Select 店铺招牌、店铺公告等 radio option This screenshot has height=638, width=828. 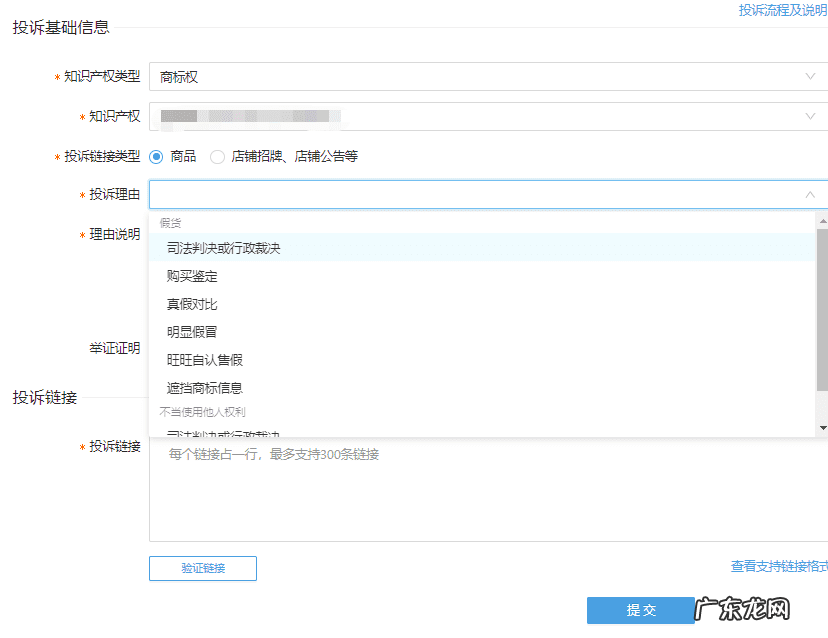pos(217,156)
